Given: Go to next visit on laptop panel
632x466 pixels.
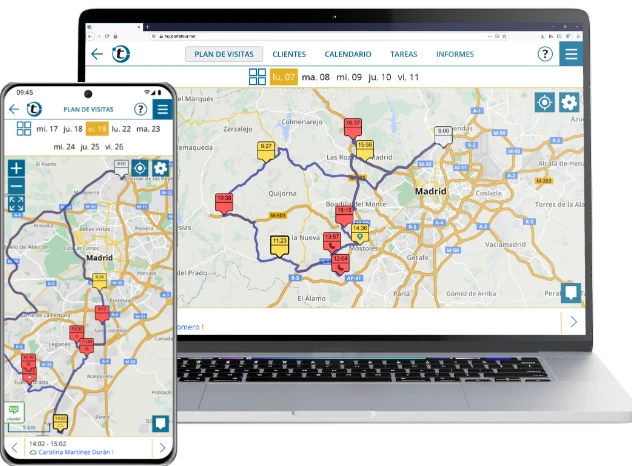Looking at the screenshot, I should click(574, 322).
